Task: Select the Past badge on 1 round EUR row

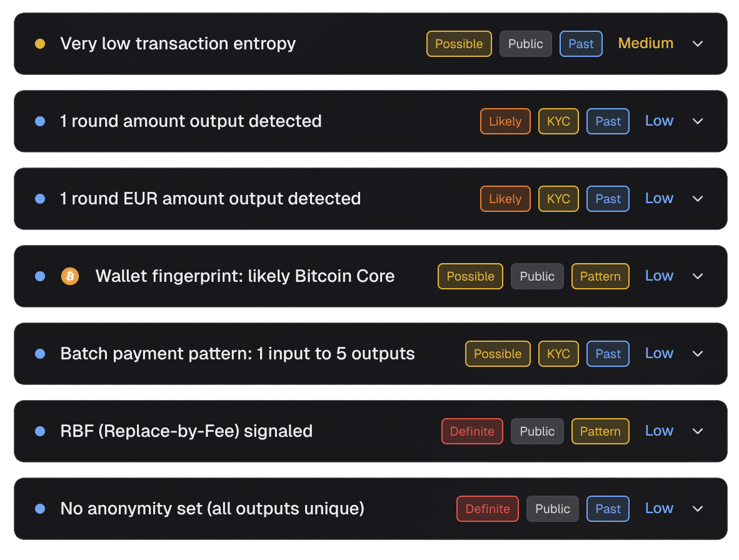Action: point(608,199)
